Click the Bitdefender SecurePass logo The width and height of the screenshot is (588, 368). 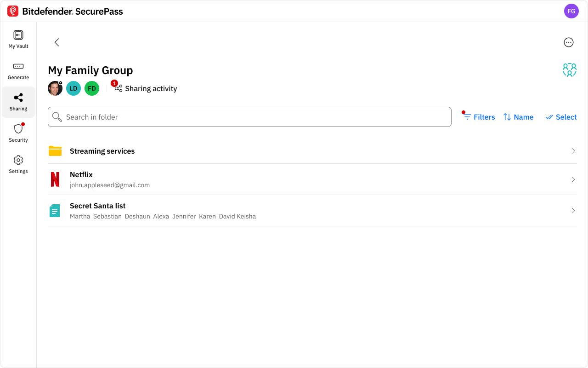[65, 11]
